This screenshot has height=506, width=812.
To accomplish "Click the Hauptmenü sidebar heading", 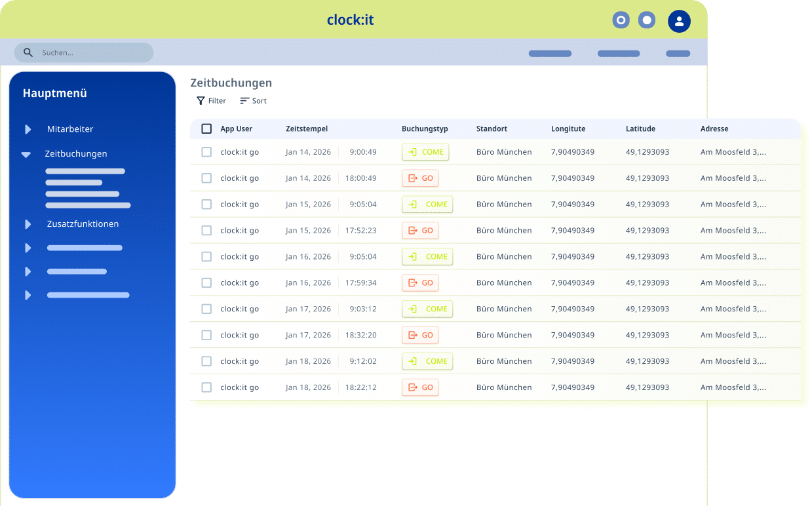I will 54,93.
